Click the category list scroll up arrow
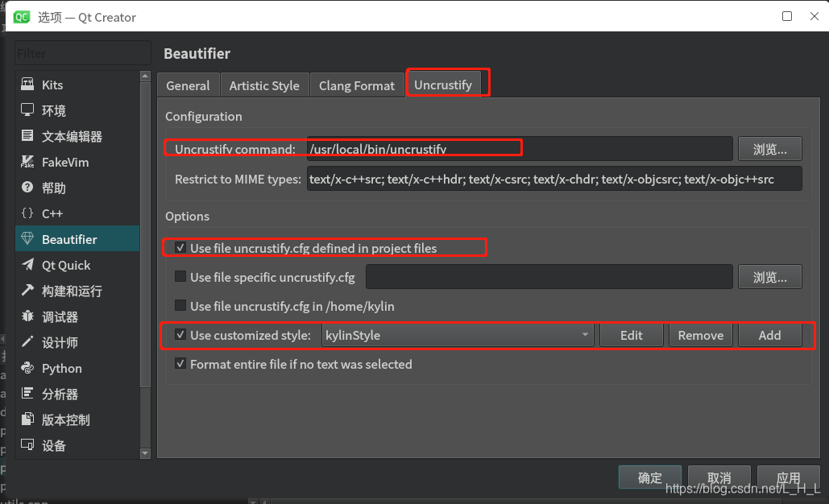Viewport: 829px width, 504px height. (145, 76)
